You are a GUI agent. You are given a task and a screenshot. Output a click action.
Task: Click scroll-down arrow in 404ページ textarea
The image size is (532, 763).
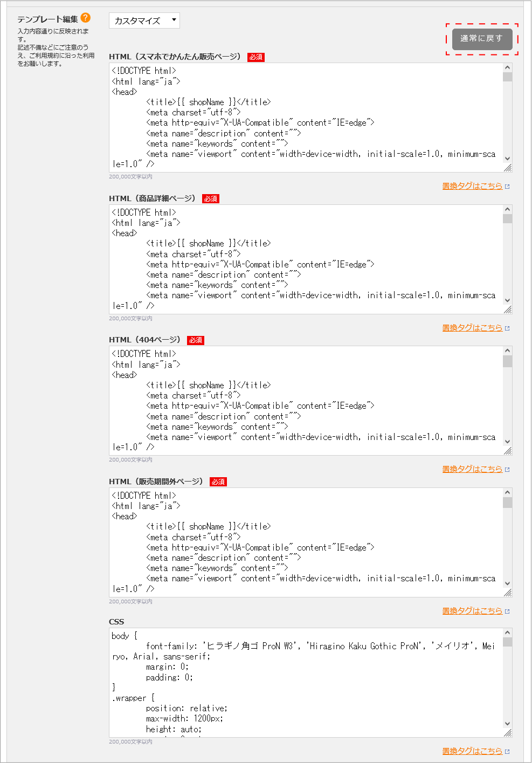(507, 442)
